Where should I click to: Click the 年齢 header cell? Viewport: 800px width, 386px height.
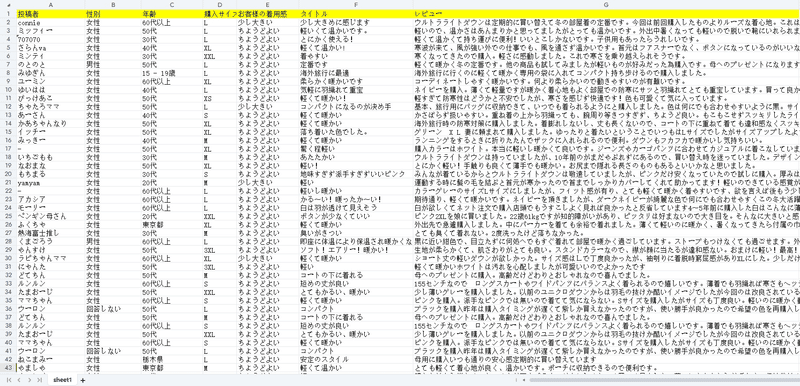[x=172, y=14]
